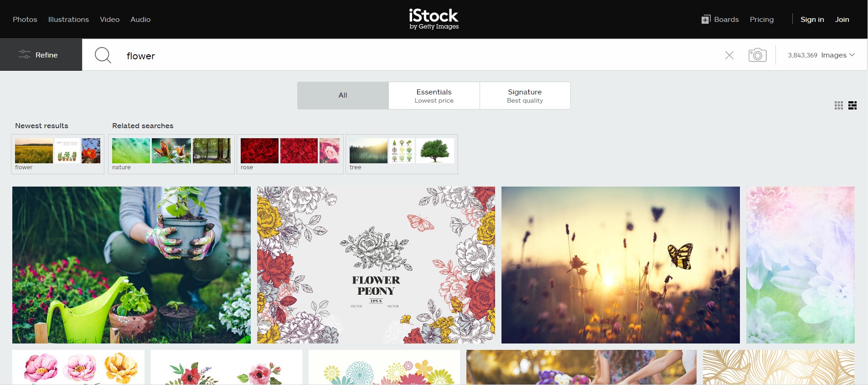Select the Signature Best quality tab
The height and width of the screenshot is (385, 868).
525,95
